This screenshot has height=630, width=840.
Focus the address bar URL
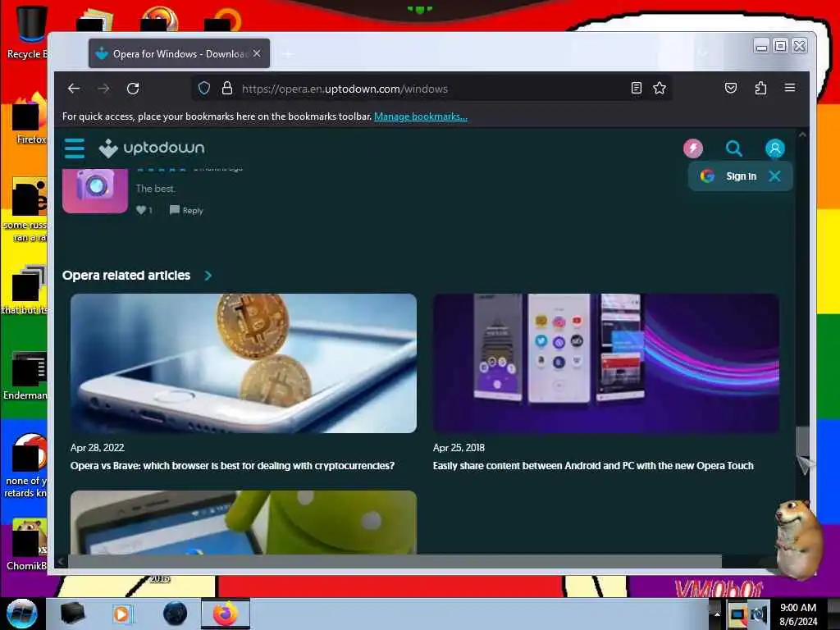345,89
